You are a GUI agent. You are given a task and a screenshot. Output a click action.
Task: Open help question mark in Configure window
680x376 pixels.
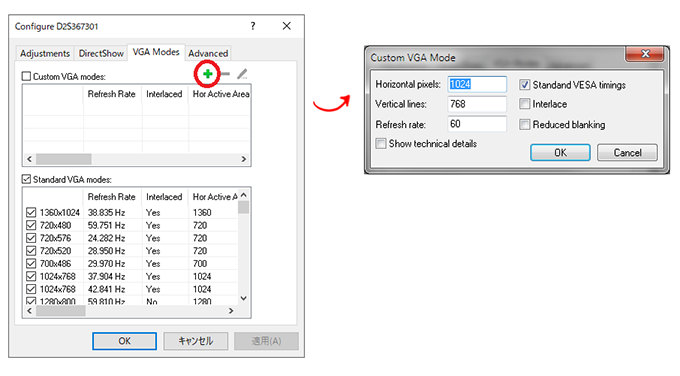[253, 26]
